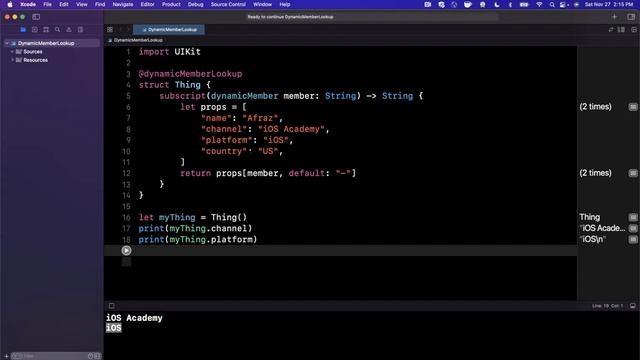Screen dimensions: 640x360
Task: Click the Do Not Disturb moon icon
Action: pos(497,4)
